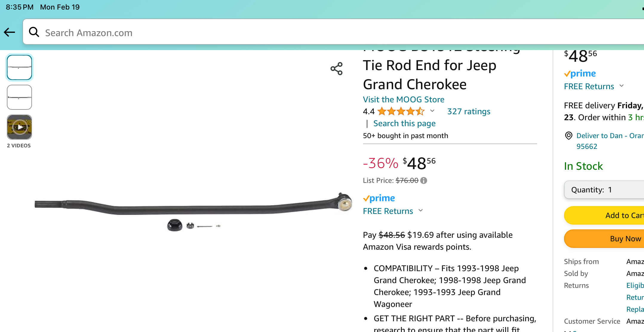The height and width of the screenshot is (332, 644).
Task: Open the Quantity dropdown
Action: 604,190
